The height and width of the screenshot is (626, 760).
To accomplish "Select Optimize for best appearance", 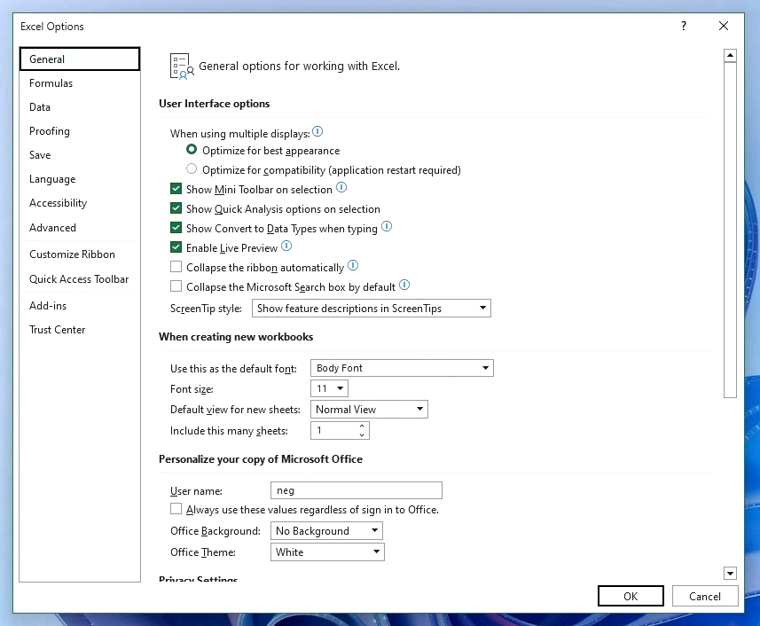I will coord(191,150).
